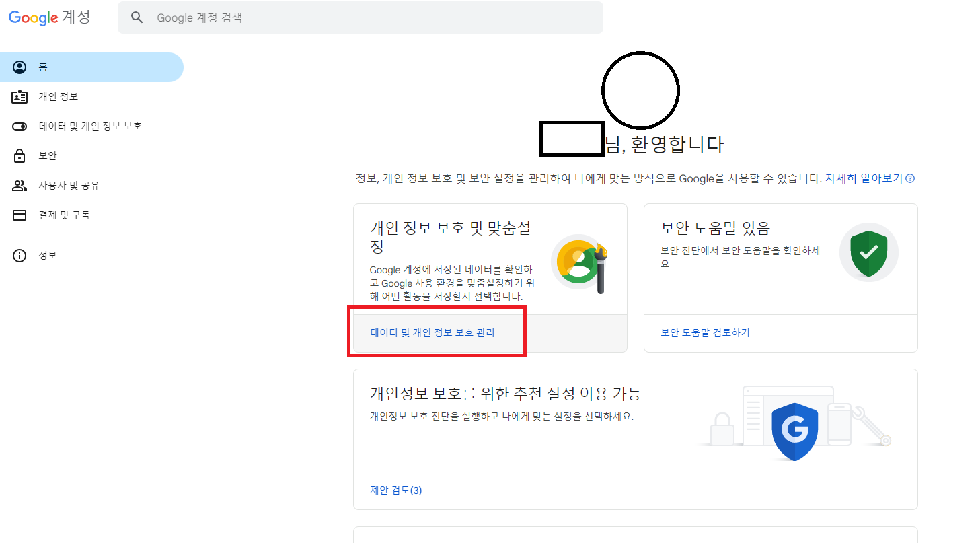
Task: Click 보안 도움말 있음 heading
Action: (716, 227)
